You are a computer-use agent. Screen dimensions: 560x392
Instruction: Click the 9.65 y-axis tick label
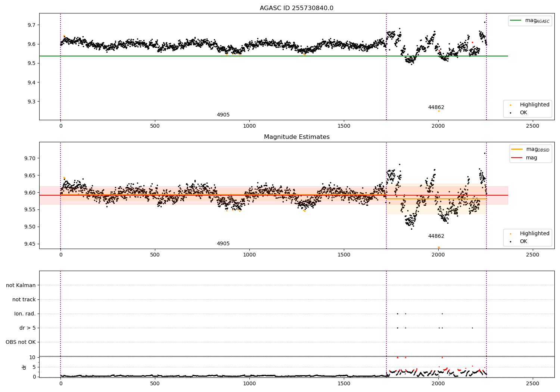(x=29, y=175)
